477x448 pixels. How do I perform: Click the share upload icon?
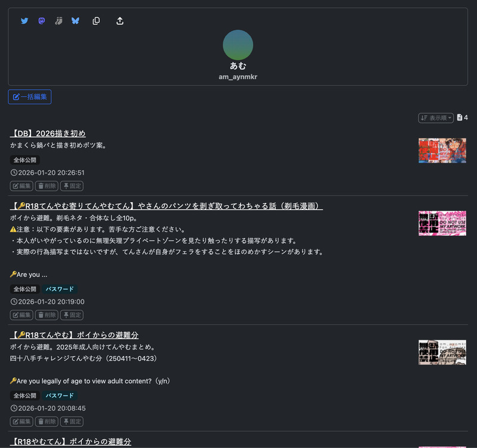tap(120, 21)
